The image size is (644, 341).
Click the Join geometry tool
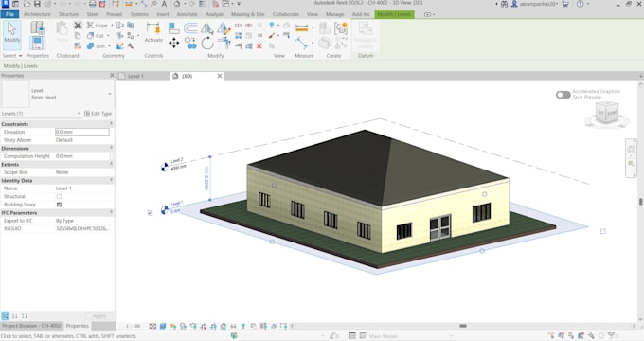point(96,46)
